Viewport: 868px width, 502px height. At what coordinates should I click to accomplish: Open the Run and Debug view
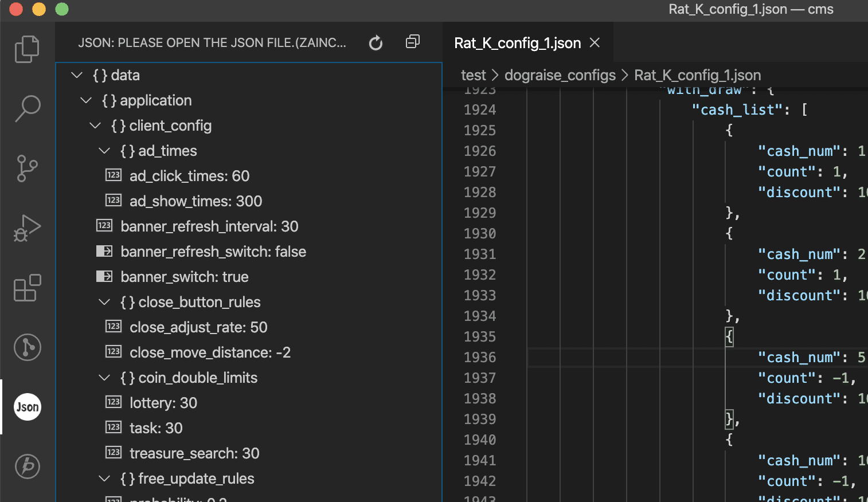(x=27, y=228)
